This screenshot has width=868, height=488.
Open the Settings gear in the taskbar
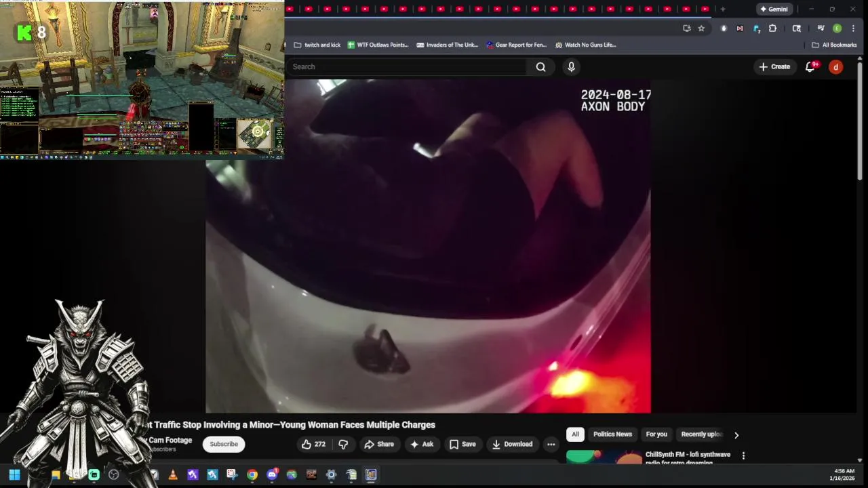pyautogui.click(x=331, y=475)
